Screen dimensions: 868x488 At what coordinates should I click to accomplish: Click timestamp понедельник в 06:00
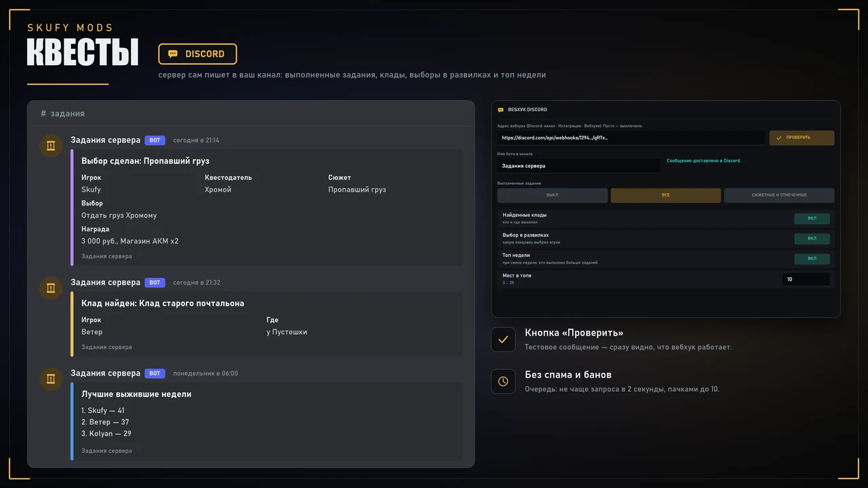tap(205, 373)
